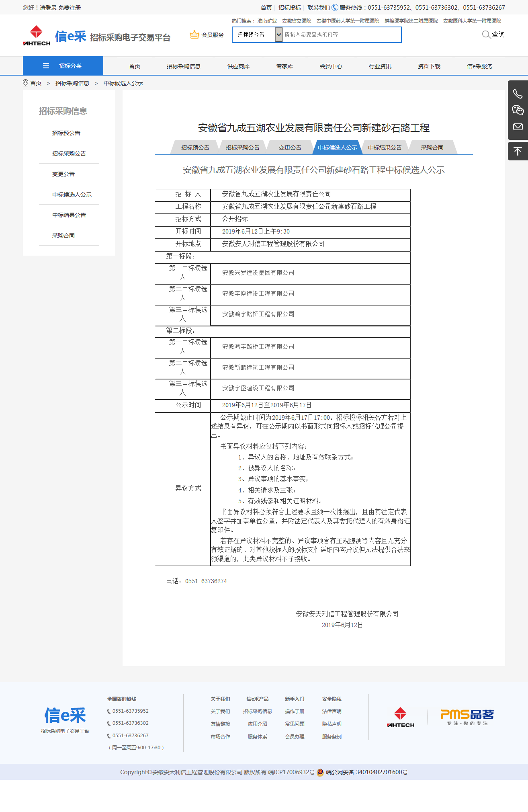Open 会员中心 in navigation bar

[x=331, y=66]
